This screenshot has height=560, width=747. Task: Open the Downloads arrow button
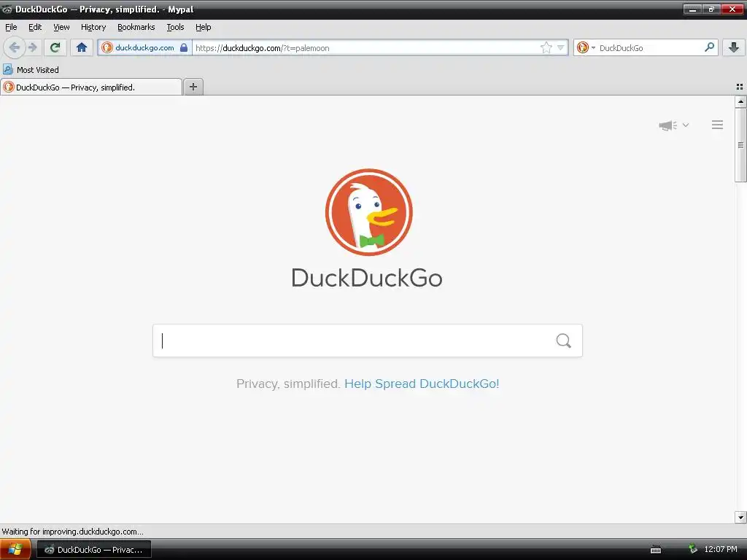(x=734, y=47)
